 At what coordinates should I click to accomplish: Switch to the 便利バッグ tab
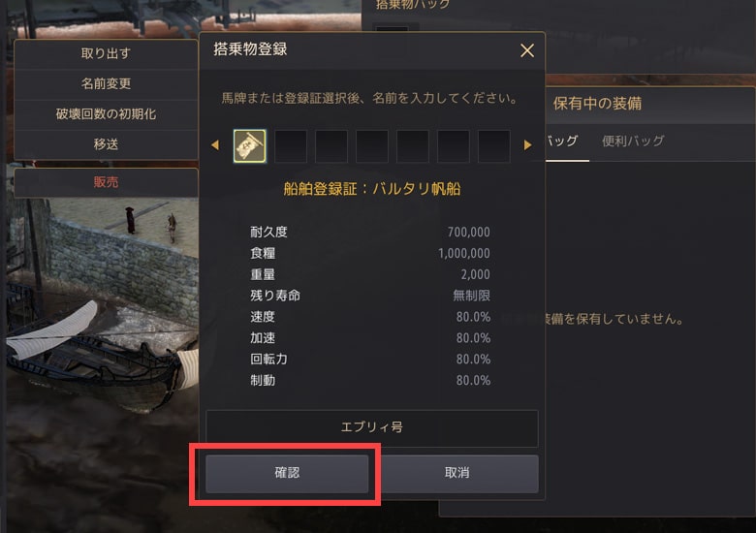[x=633, y=141]
